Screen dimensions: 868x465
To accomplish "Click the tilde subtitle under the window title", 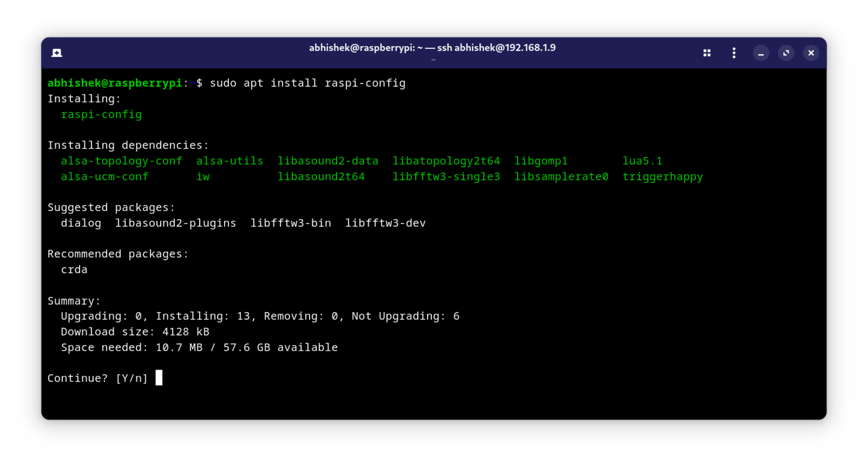I will click(433, 59).
